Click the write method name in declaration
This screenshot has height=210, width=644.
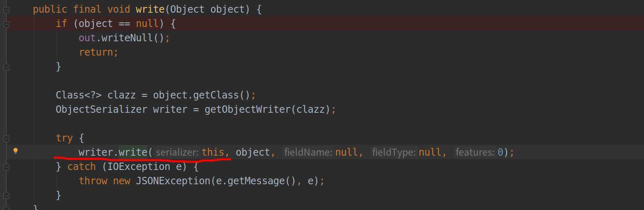pos(150,9)
